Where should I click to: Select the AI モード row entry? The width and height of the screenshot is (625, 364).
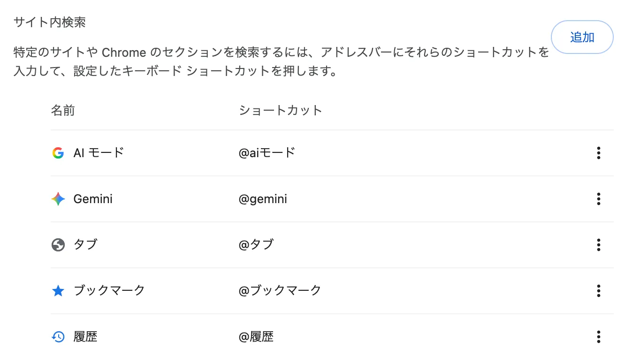click(x=99, y=152)
